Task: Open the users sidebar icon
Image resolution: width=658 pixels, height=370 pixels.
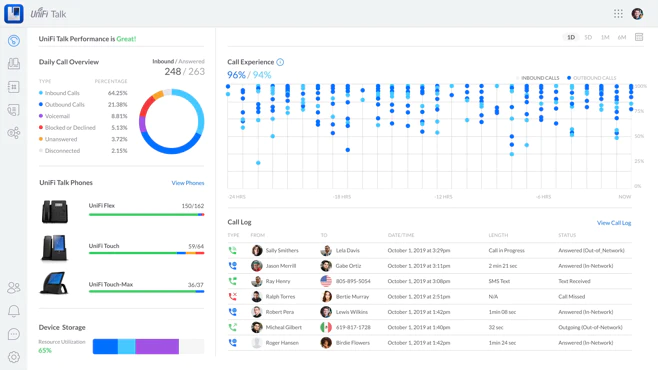Action: (13, 287)
